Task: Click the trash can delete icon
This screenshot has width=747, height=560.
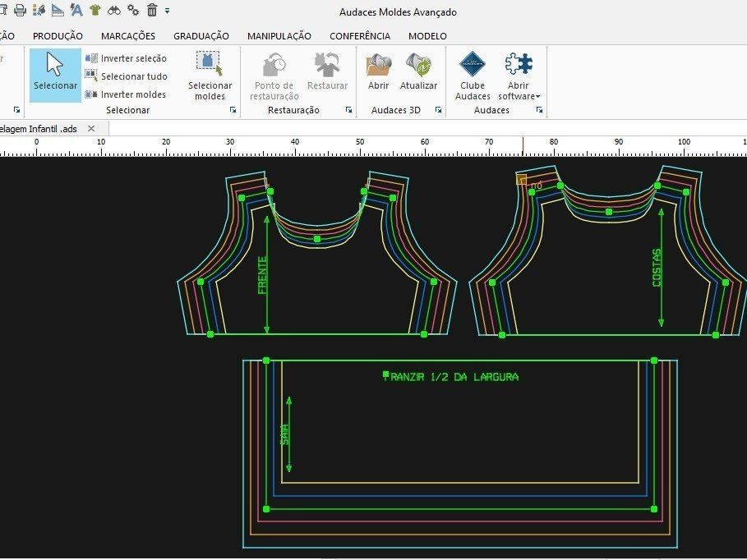Action: [152, 11]
